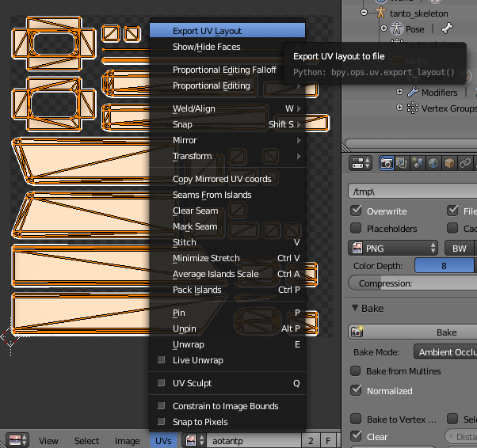Toggle Live Unwrap checkbox

click(161, 360)
